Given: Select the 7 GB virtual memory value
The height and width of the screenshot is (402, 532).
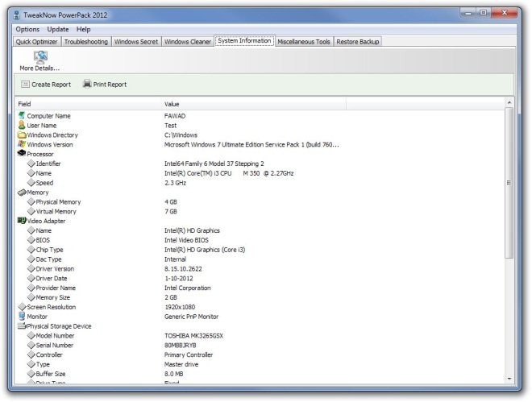Looking at the screenshot, I should [x=171, y=212].
